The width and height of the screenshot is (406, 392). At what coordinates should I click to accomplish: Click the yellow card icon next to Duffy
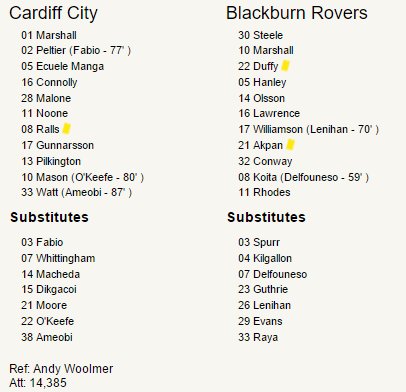[285, 66]
